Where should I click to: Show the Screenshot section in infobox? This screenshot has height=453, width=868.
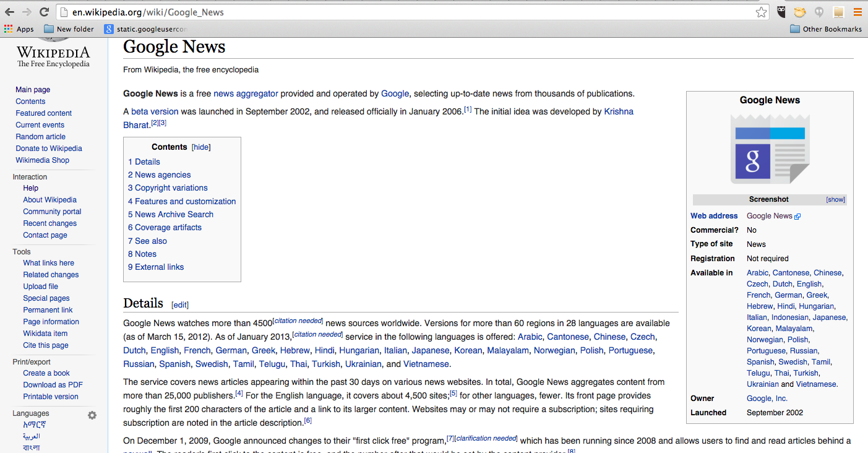(835, 200)
